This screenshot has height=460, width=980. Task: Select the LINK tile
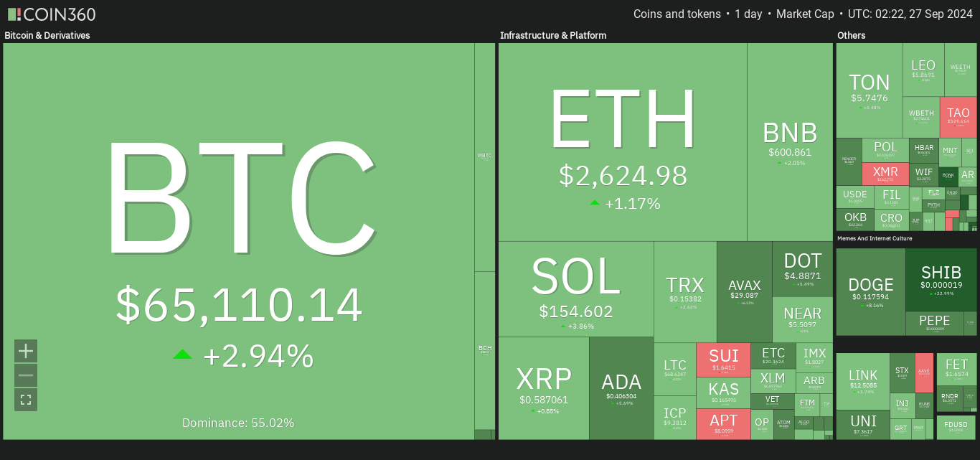pos(863,382)
